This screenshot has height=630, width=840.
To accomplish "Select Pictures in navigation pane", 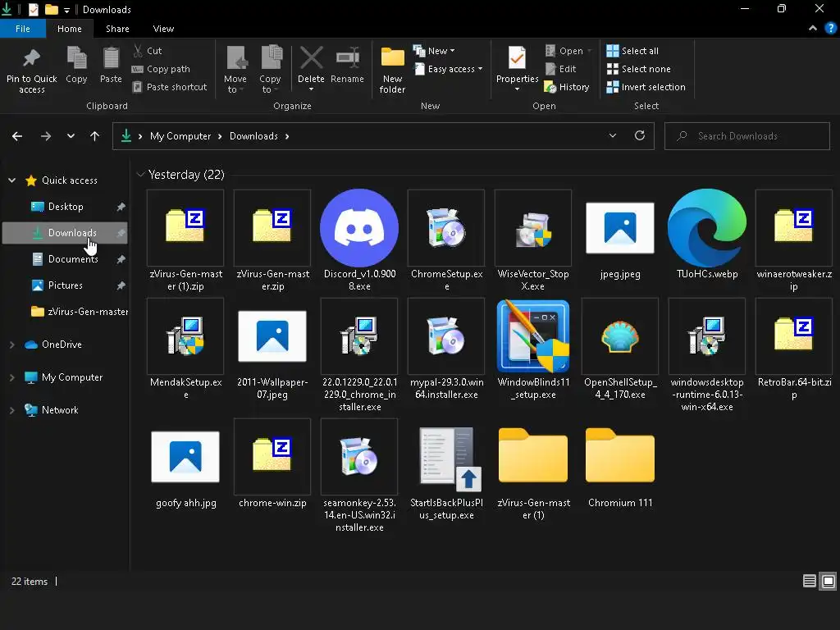I will 66,285.
